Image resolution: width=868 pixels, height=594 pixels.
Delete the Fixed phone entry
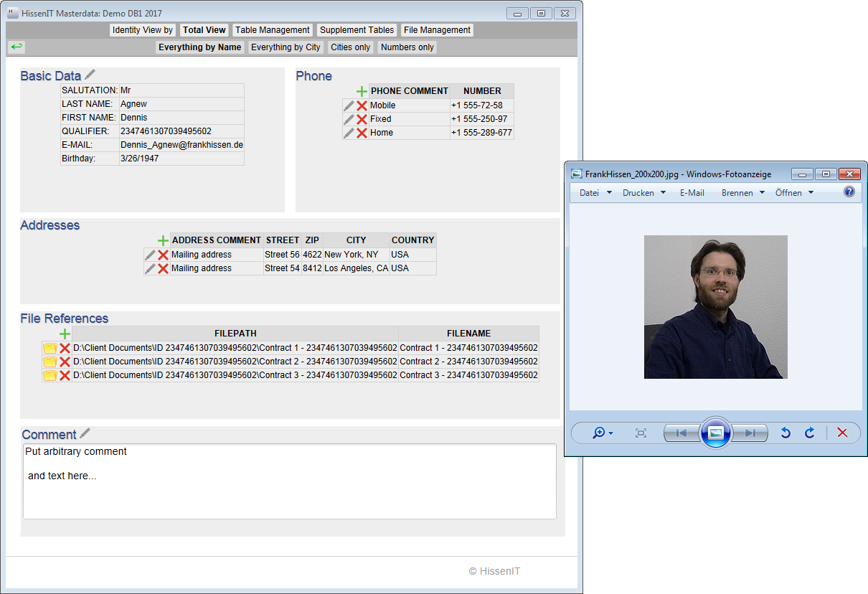click(x=362, y=119)
